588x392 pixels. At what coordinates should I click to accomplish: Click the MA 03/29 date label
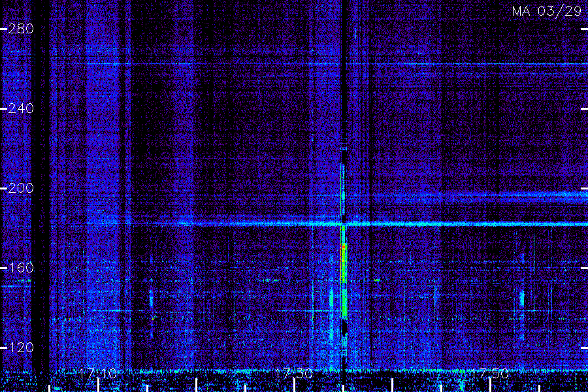point(547,11)
